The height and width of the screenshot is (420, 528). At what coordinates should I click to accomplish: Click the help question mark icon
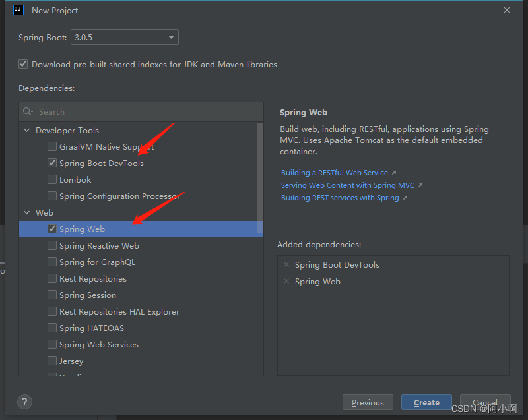(x=24, y=402)
